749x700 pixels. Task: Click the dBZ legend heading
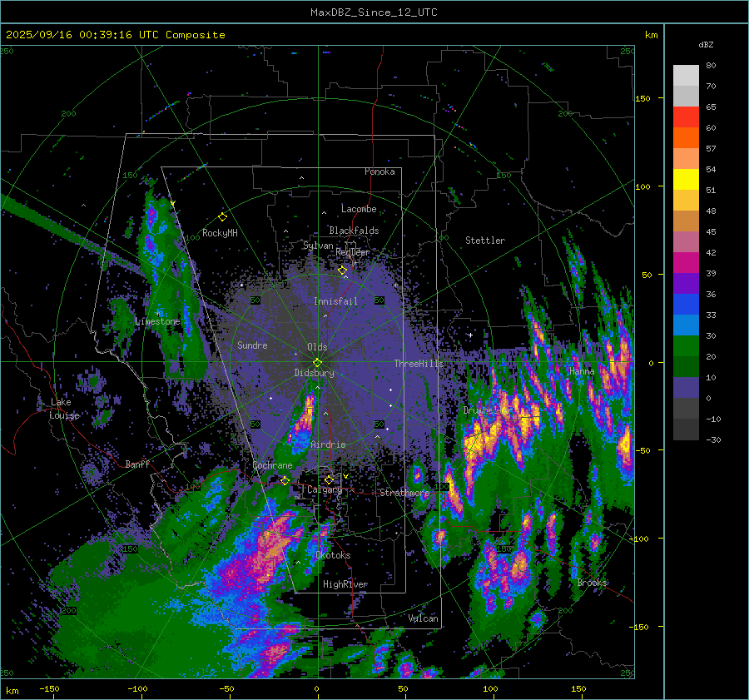pyautogui.click(x=706, y=45)
